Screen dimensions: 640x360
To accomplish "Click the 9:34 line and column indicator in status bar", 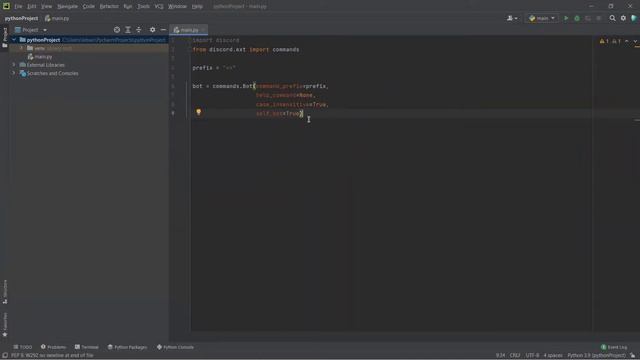I will pos(500,355).
